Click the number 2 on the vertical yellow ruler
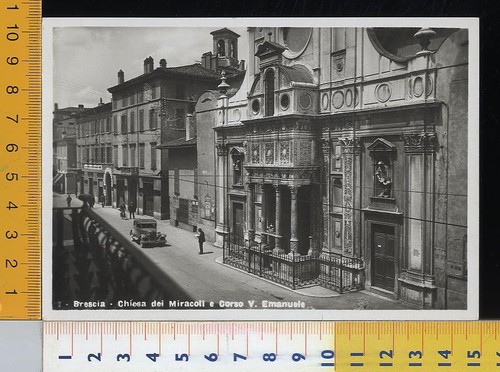 point(12,263)
